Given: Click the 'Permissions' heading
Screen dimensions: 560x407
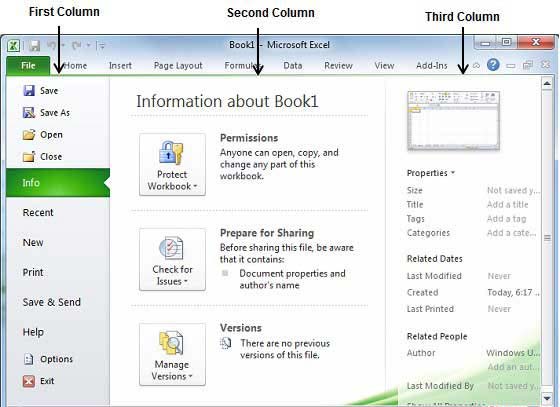Looking at the screenshot, I should tap(249, 138).
